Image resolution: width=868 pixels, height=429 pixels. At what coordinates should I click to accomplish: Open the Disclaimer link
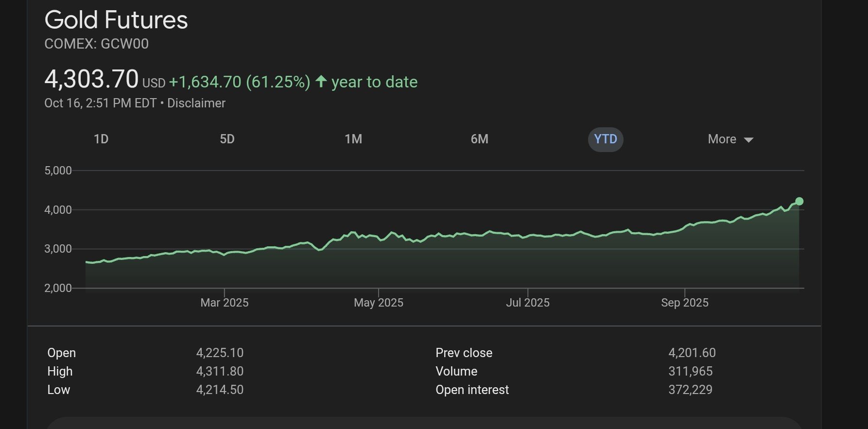(x=196, y=103)
